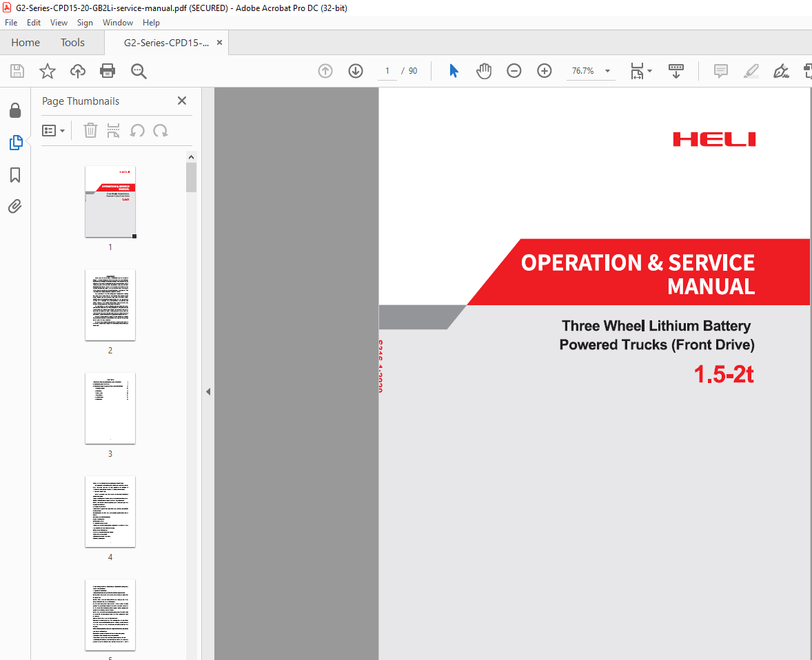
Task: Click thumbnails scrollbar up arrow
Action: (191, 157)
